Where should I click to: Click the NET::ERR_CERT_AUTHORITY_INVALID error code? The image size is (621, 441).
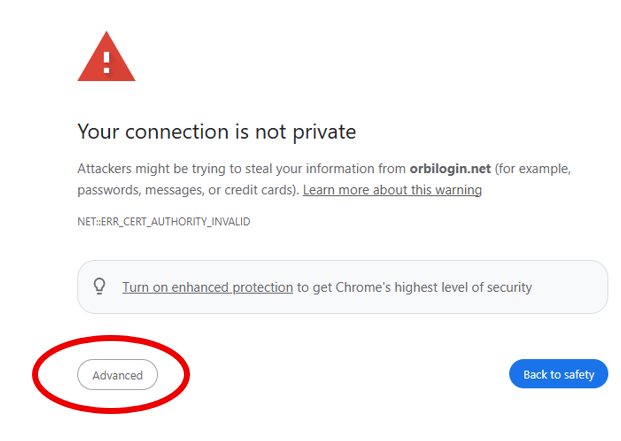(x=164, y=221)
